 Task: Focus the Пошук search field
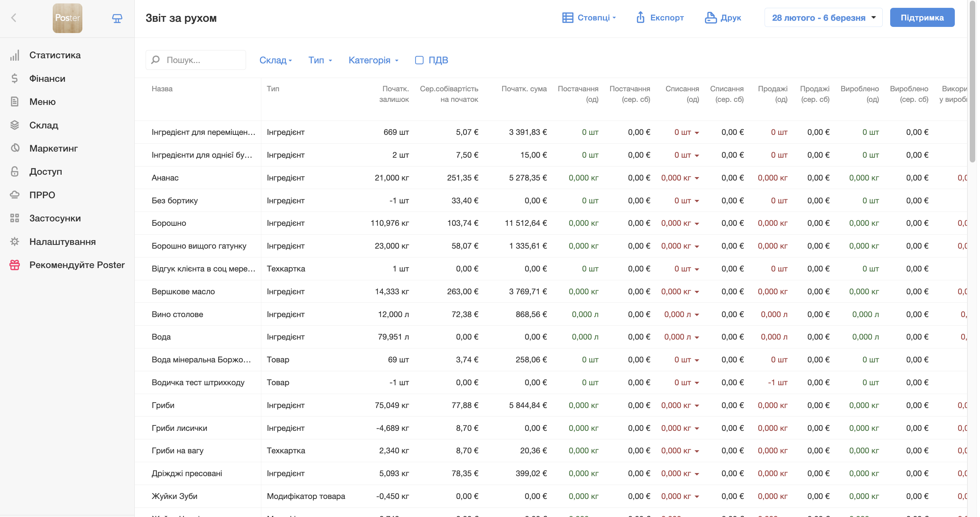click(202, 60)
